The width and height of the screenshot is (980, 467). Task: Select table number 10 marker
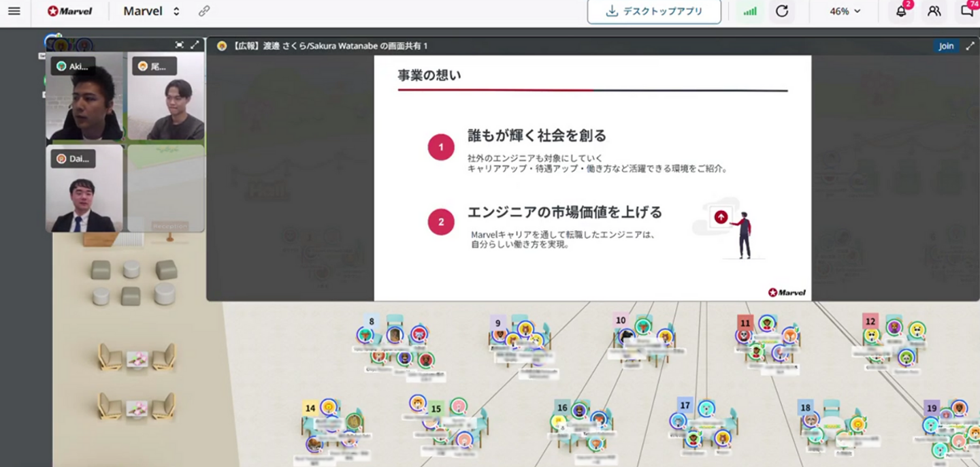pyautogui.click(x=621, y=320)
